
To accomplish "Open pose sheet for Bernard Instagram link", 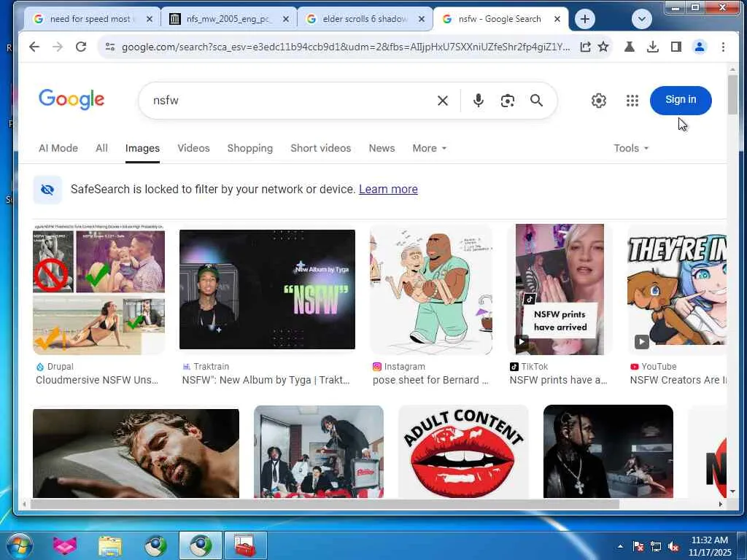I will [x=430, y=380].
